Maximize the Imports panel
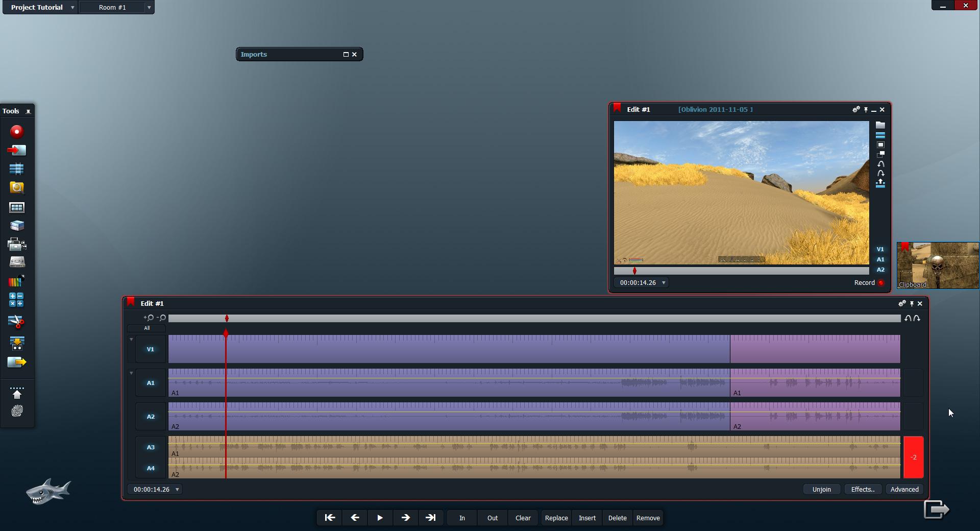Screen dimensions: 980x531 [x=346, y=54]
